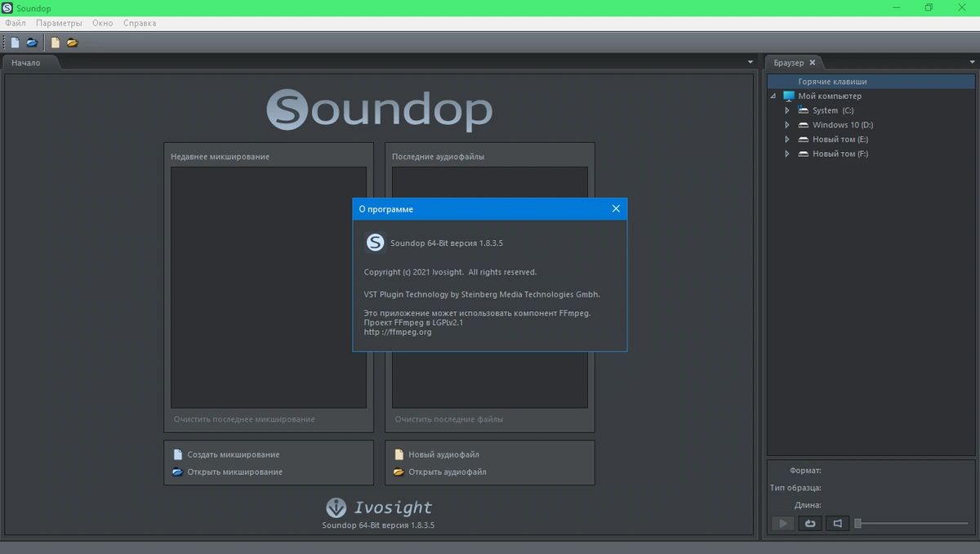This screenshot has width=980, height=554.
Task: Collapse the Мой компьютер tree node
Action: [773, 96]
